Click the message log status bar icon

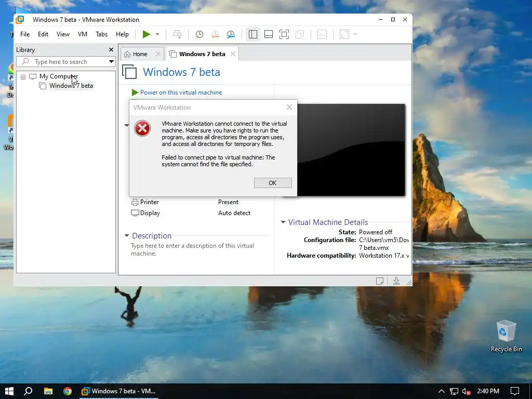click(x=380, y=281)
